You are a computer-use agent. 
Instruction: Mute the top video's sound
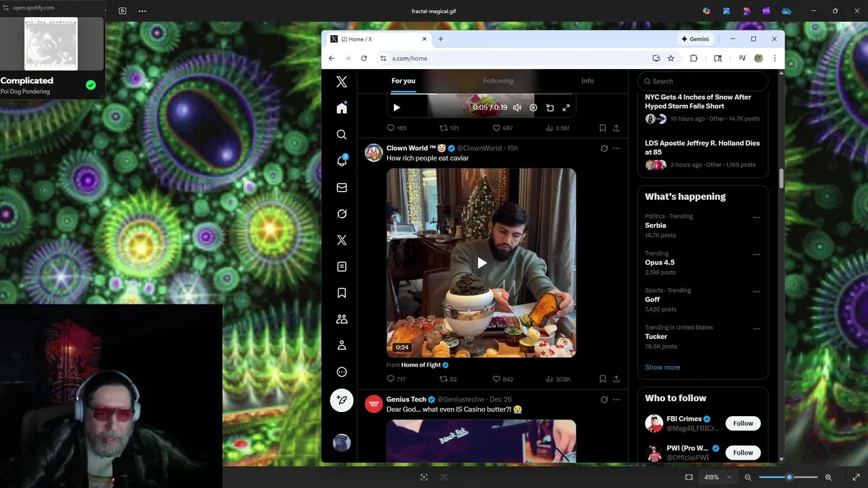pyautogui.click(x=517, y=107)
